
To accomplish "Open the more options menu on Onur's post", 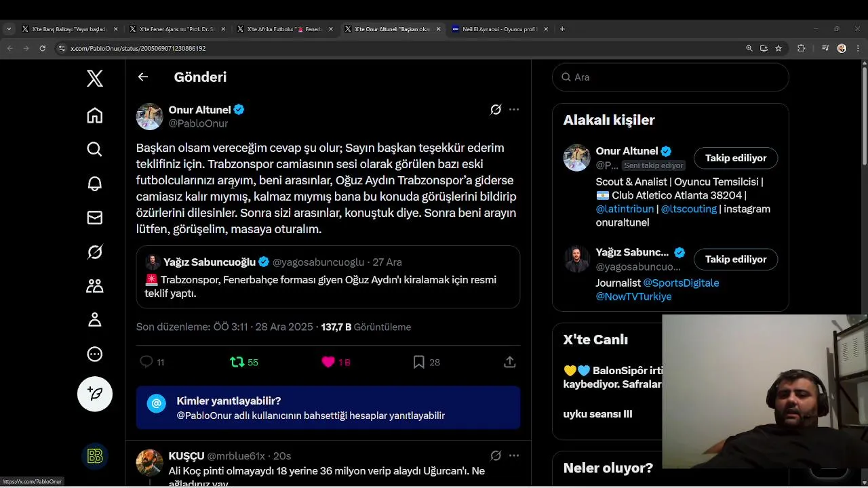I will [x=514, y=110].
